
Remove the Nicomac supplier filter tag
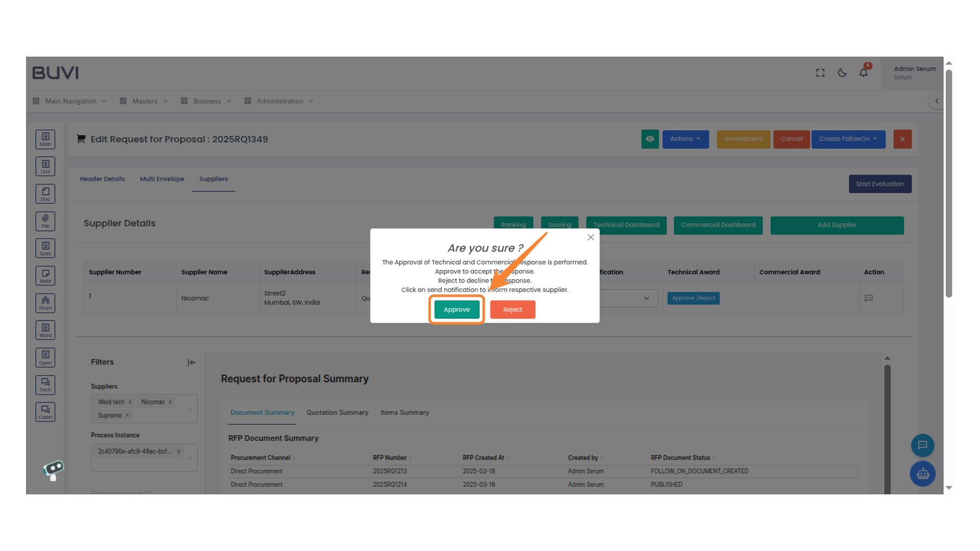tap(170, 402)
